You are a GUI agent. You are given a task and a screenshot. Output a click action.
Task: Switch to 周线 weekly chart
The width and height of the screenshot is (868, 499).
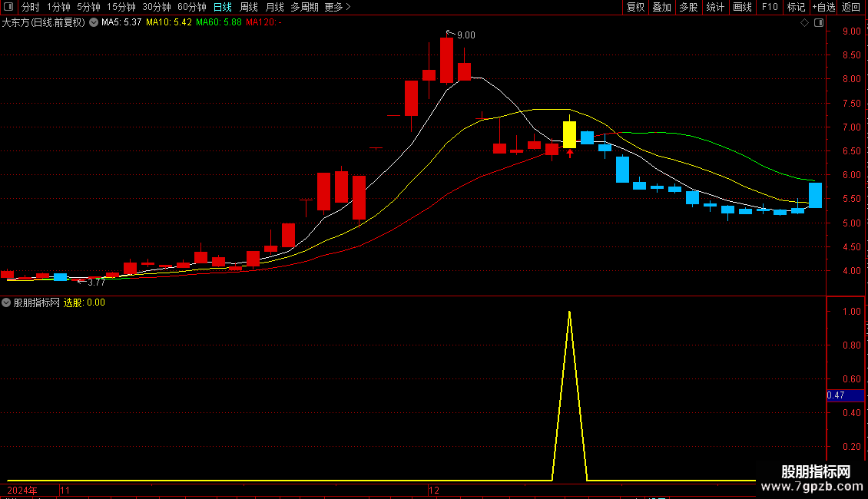pos(249,7)
